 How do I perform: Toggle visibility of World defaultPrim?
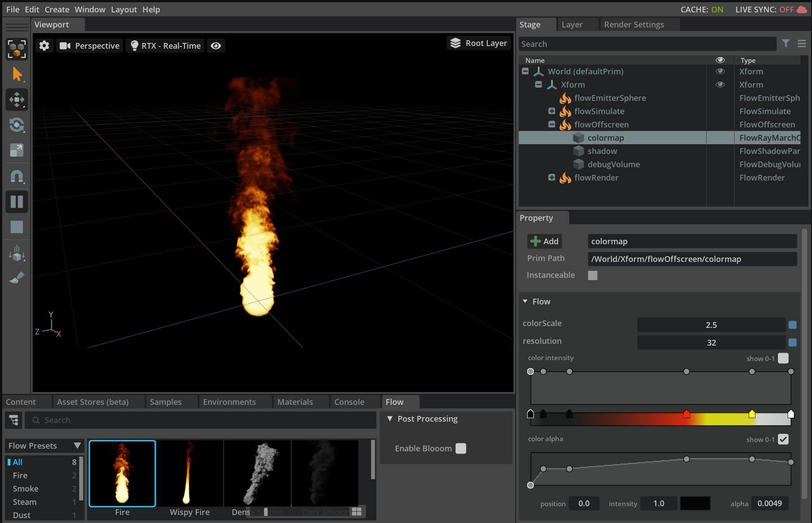(720, 71)
